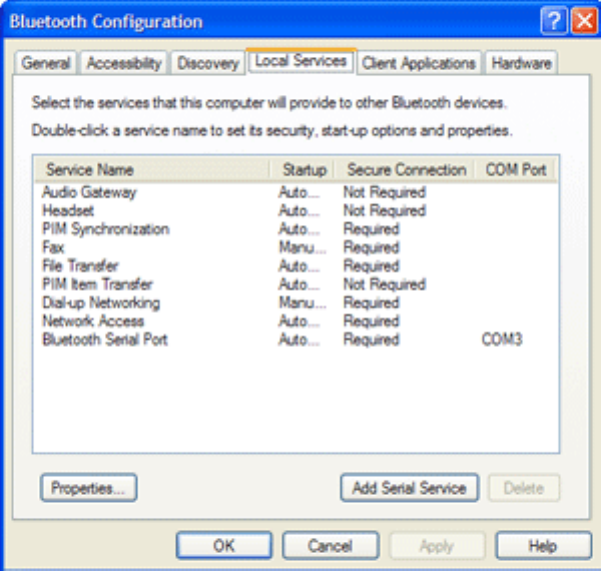The height and width of the screenshot is (571, 601).
Task: Click the title bar Help question-mark icon
Action: [x=557, y=21]
